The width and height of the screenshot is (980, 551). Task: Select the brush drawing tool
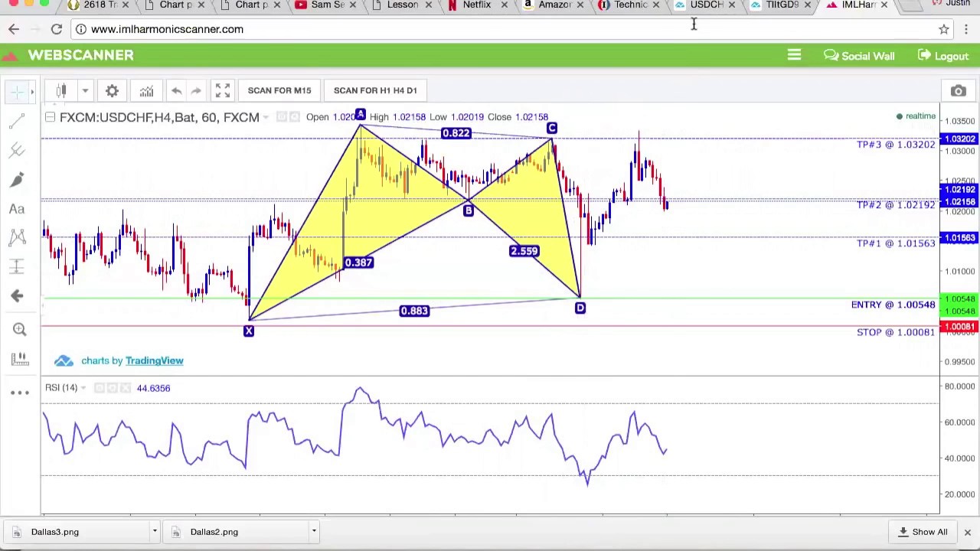(x=17, y=180)
